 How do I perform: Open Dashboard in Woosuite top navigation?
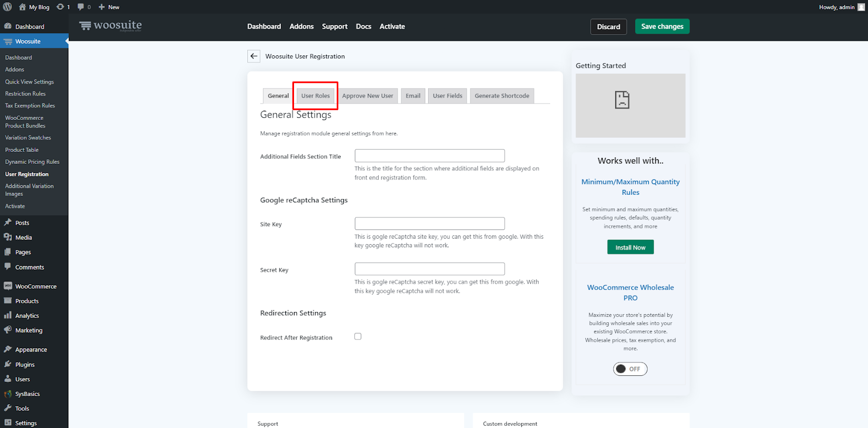coord(264,26)
